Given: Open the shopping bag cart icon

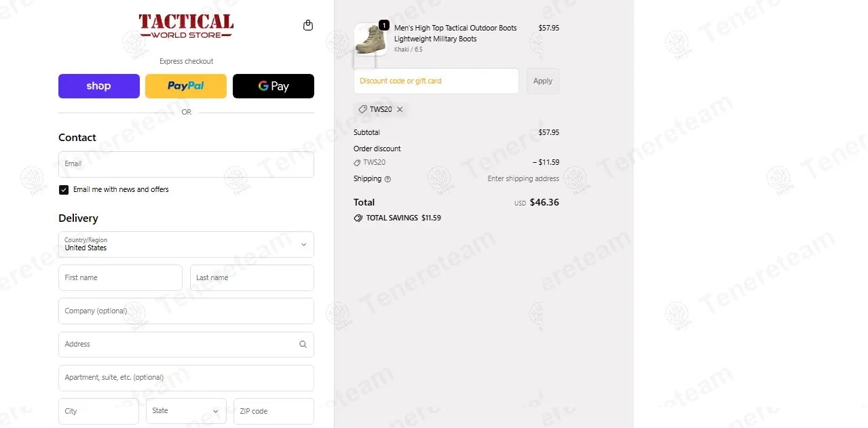Looking at the screenshot, I should tap(308, 25).
